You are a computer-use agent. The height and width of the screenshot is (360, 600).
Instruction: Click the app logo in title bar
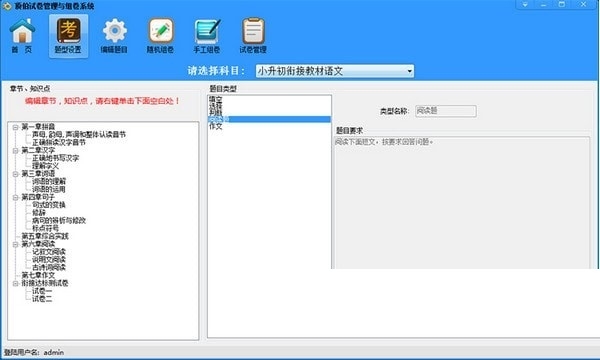click(x=7, y=6)
